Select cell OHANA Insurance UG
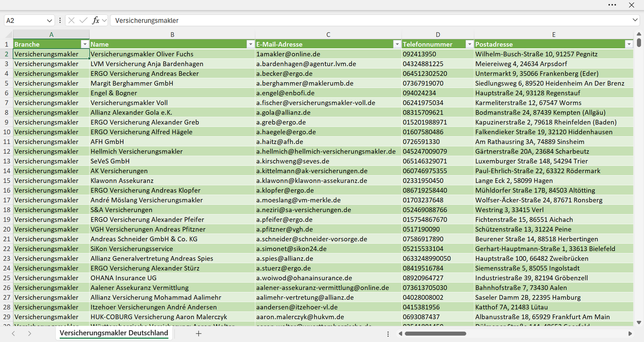The image size is (644, 342). (172, 278)
